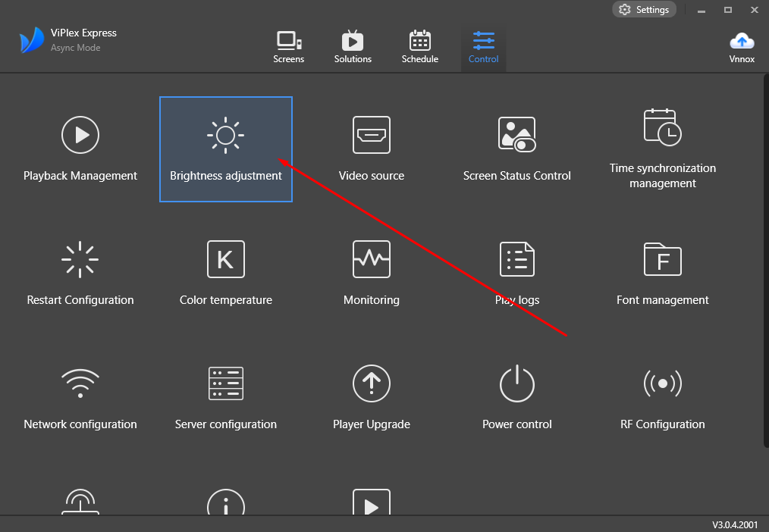Click the partially visible antenna icon tile
769x532 pixels.
80,502
